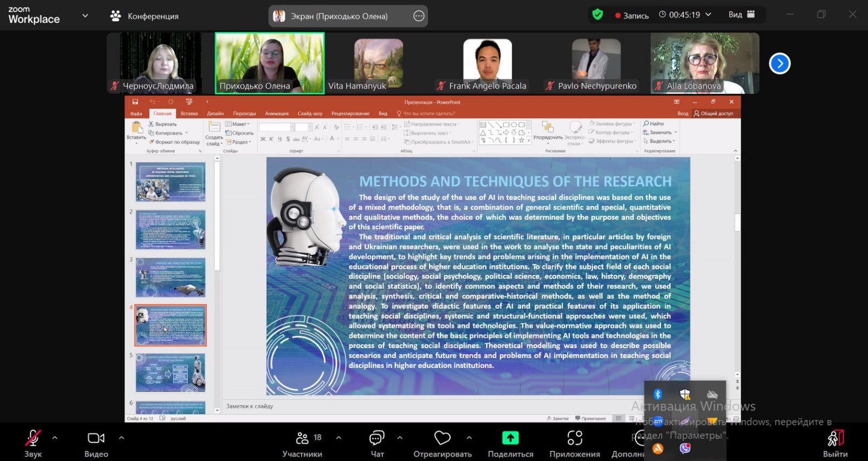This screenshot has width=868, height=461.
Task: Select slide 5 thumbnail in the panel
Action: click(x=170, y=373)
